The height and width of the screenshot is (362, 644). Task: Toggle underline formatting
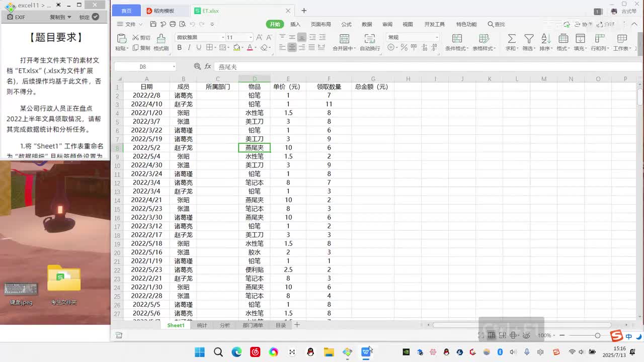198,48
